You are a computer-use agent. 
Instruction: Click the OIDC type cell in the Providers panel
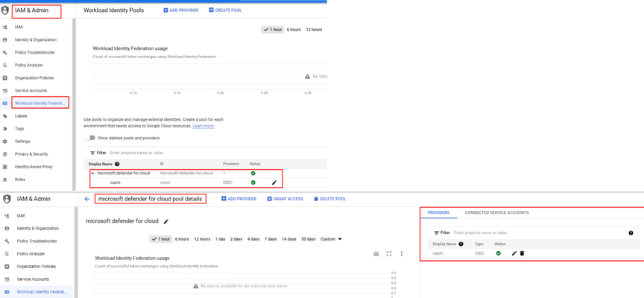479,253
